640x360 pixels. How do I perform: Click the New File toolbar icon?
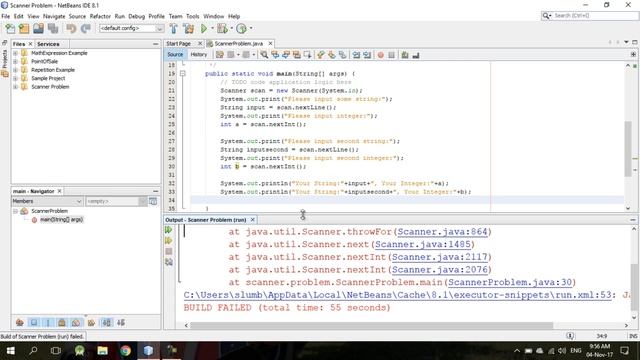(10, 29)
